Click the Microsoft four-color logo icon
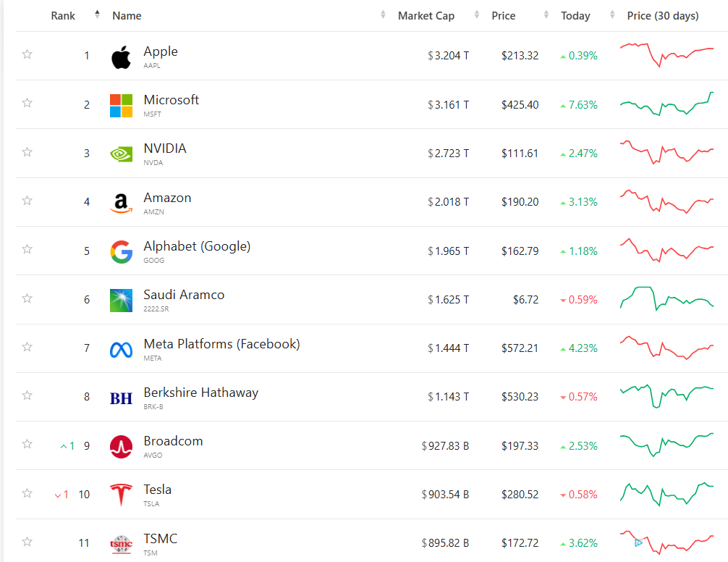The image size is (728, 562). [x=121, y=106]
